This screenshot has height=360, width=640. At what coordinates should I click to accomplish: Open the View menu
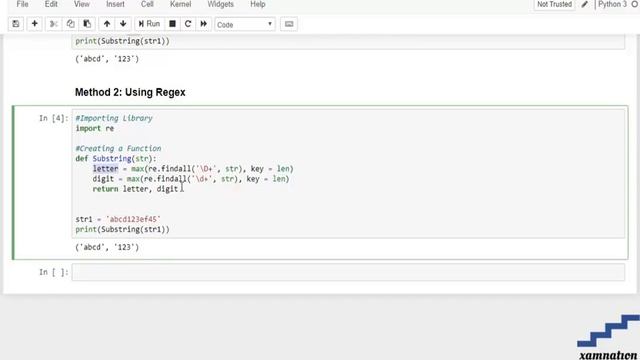pos(82,4)
